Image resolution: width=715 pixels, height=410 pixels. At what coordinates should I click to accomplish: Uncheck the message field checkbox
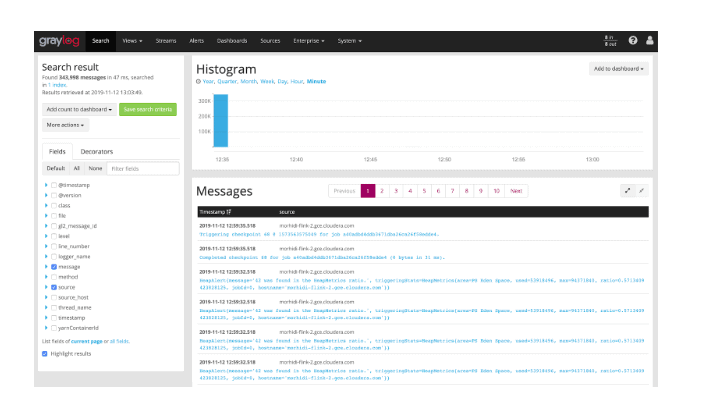54,267
